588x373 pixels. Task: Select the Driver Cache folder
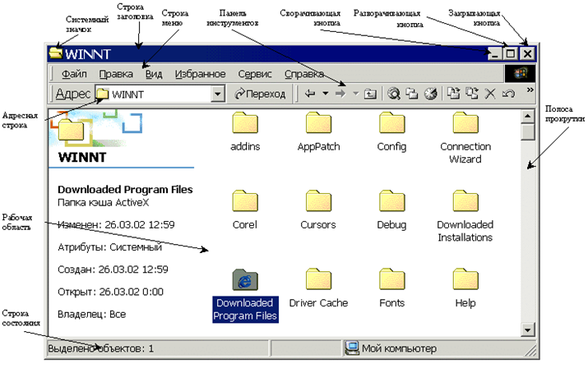click(318, 288)
